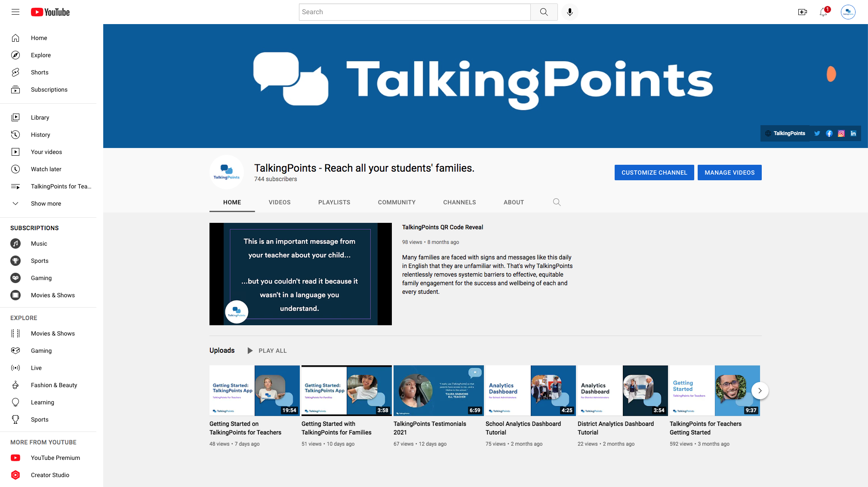Viewport: 868px width, 487px height.
Task: Open TalkingPoints Testimonials 2021 thumbnail
Action: coord(439,391)
